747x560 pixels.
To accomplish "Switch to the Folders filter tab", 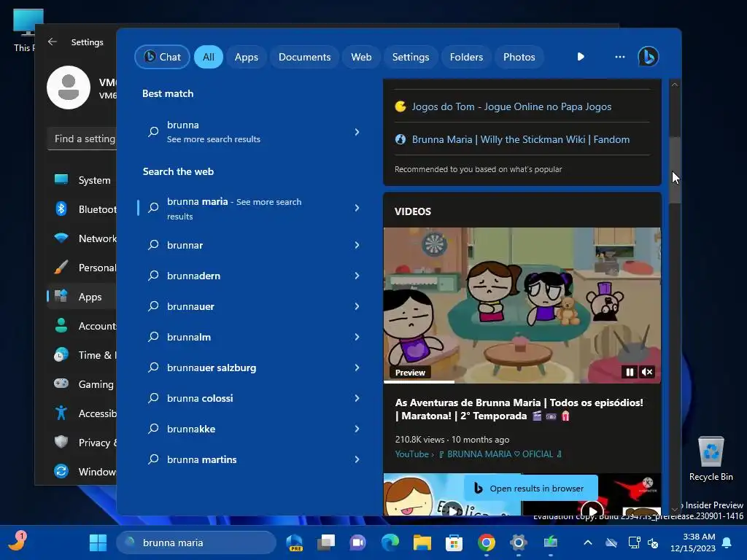I will click(x=466, y=57).
